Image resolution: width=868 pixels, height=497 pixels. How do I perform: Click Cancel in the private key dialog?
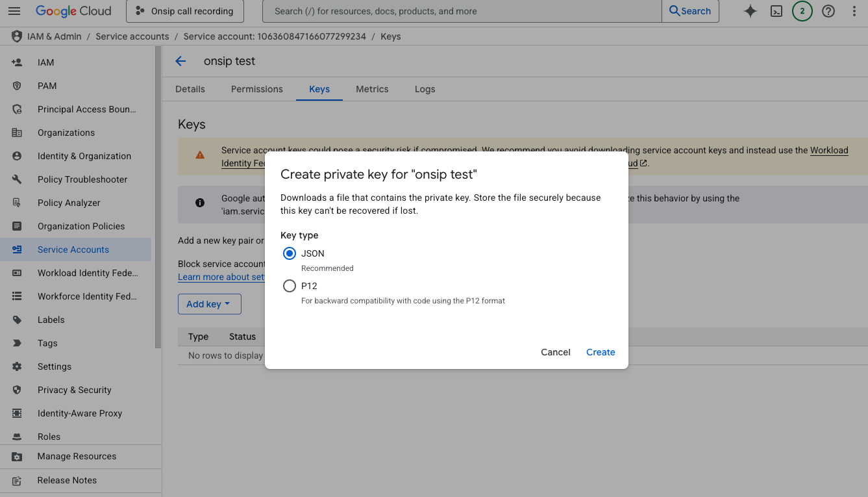pyautogui.click(x=556, y=352)
